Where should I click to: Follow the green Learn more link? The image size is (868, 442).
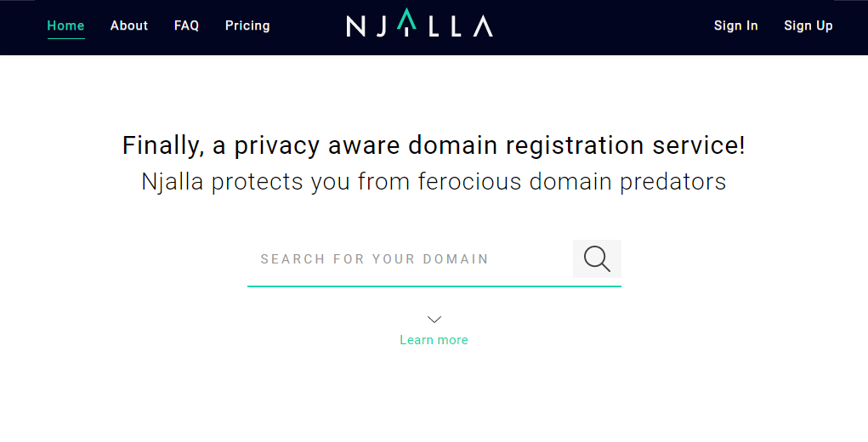coord(434,340)
